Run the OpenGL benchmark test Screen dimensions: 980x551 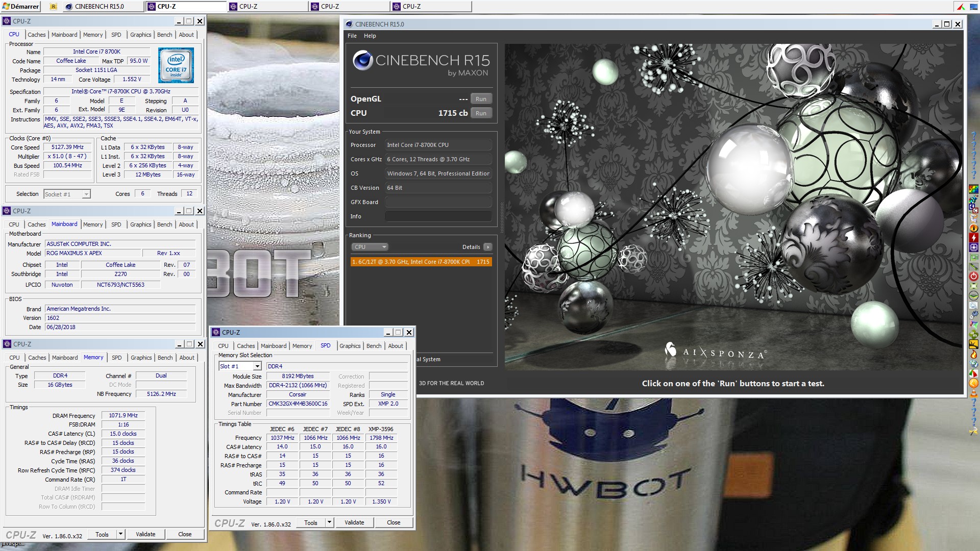pos(481,99)
